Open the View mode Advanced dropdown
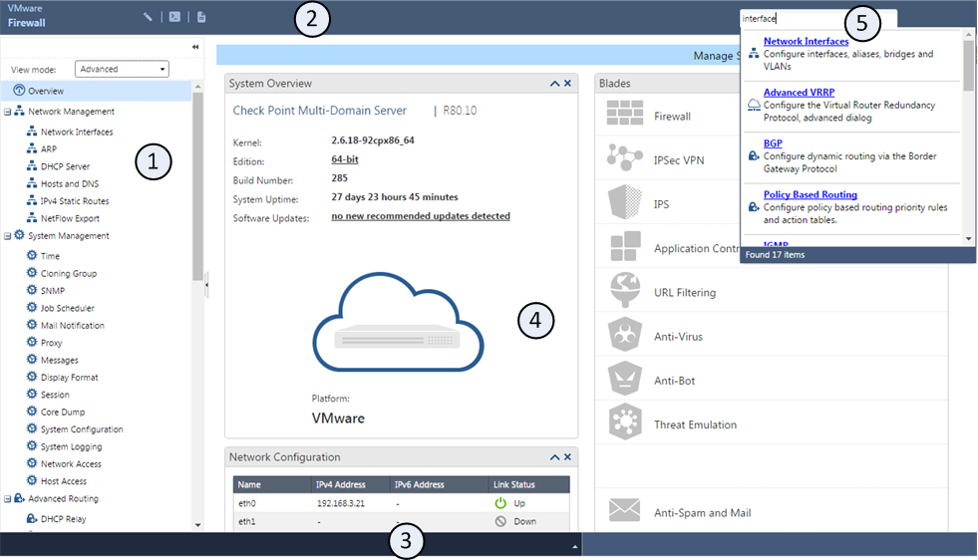This screenshot has width=978, height=560. 123,69
